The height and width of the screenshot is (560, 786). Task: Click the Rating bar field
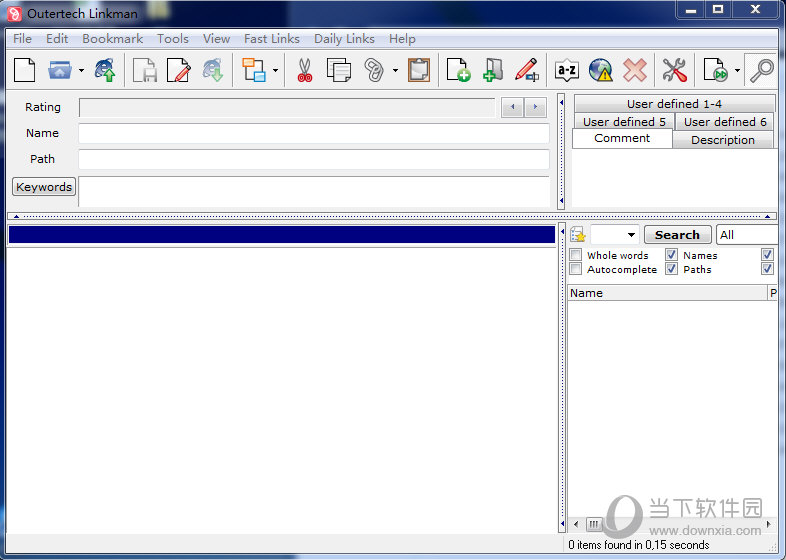click(287, 107)
